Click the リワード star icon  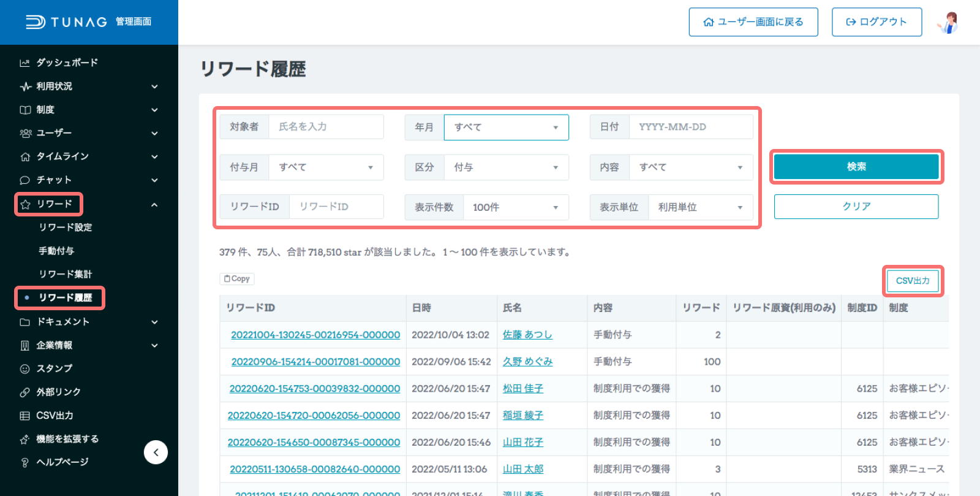click(25, 204)
